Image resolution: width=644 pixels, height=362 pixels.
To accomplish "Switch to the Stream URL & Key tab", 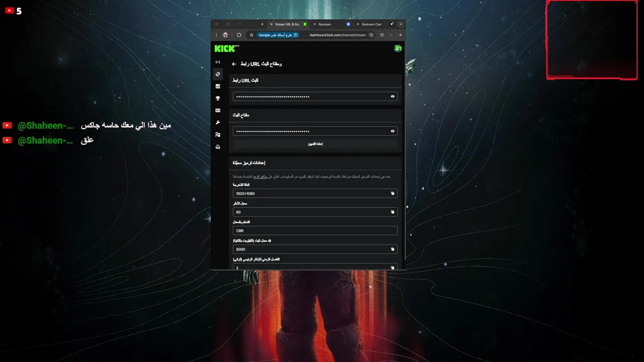I will pos(288,24).
